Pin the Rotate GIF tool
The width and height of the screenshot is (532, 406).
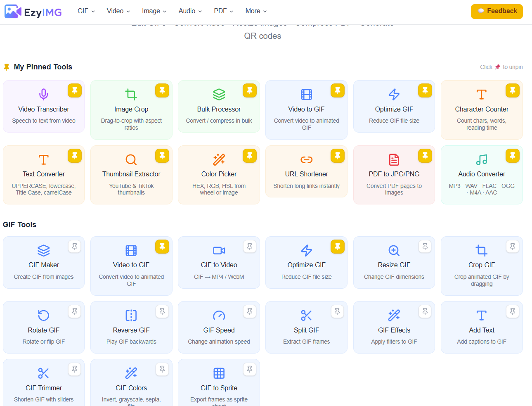(x=75, y=311)
